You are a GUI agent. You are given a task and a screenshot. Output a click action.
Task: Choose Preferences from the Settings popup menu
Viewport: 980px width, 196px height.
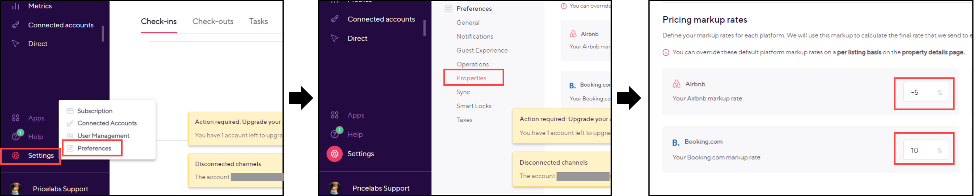pyautogui.click(x=94, y=148)
